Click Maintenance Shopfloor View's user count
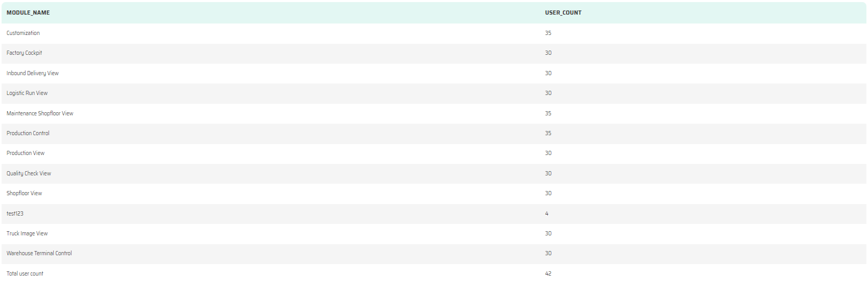The width and height of the screenshot is (868, 286). [548, 113]
